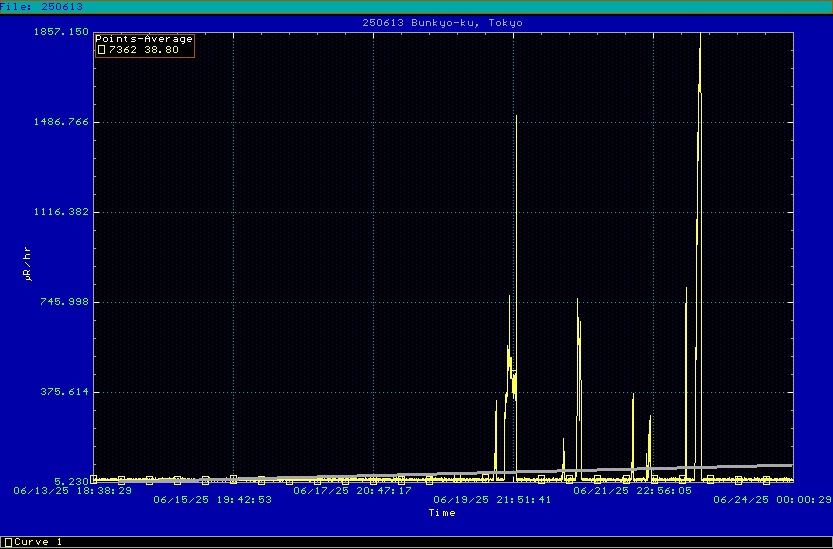Click the 06/24/25 00:00:29 end timestamp

pyautogui.click(x=772, y=501)
